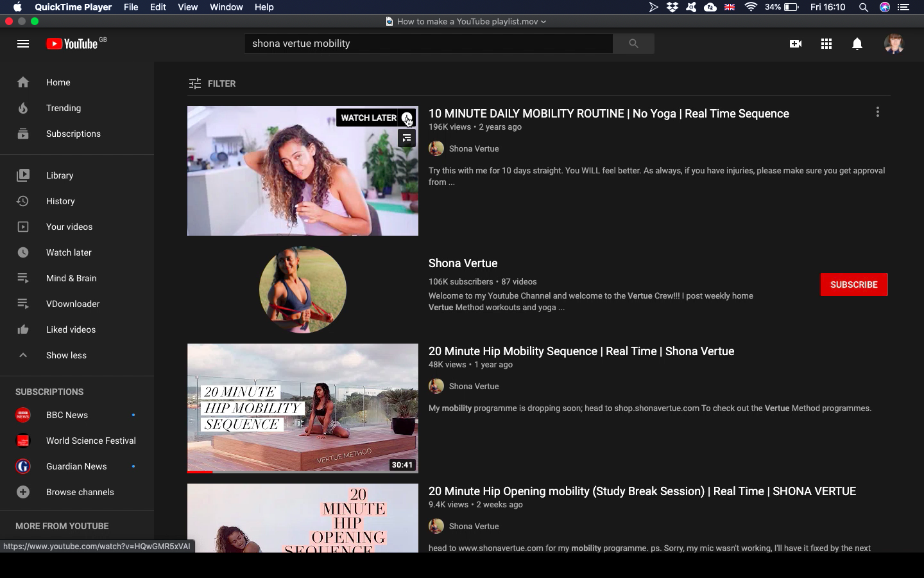Screen dimensions: 924x578
Task: Click the Watch Later clock on first thumbnail
Action: pyautogui.click(x=407, y=118)
